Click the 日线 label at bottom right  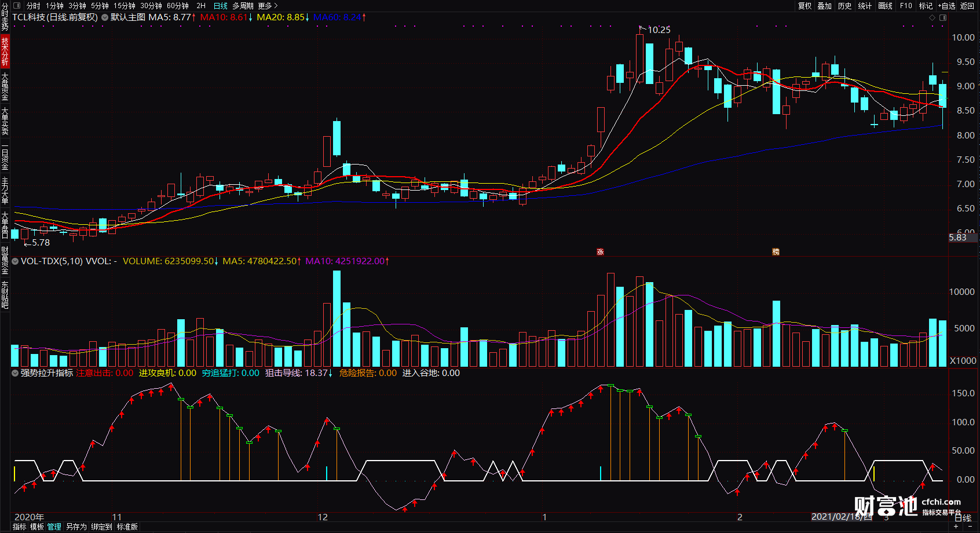962,517
